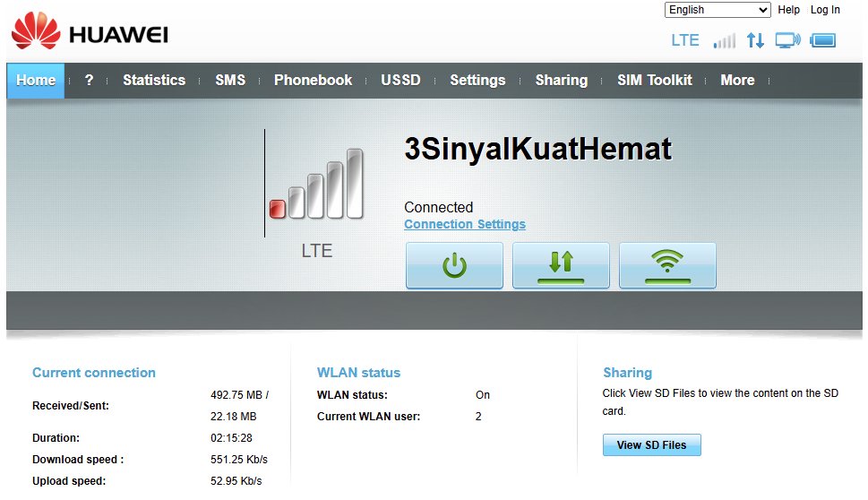The height and width of the screenshot is (500, 868).
Task: Open the question mark menu item
Action: pos(89,81)
